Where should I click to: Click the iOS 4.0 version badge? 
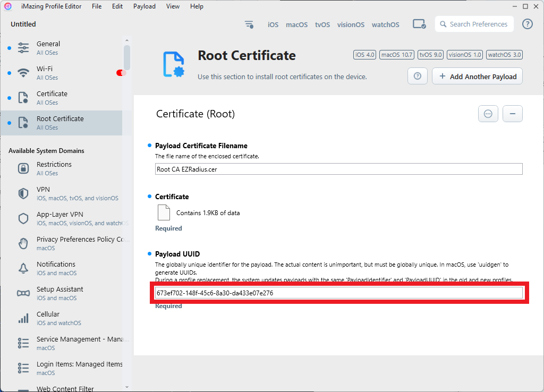coord(364,55)
